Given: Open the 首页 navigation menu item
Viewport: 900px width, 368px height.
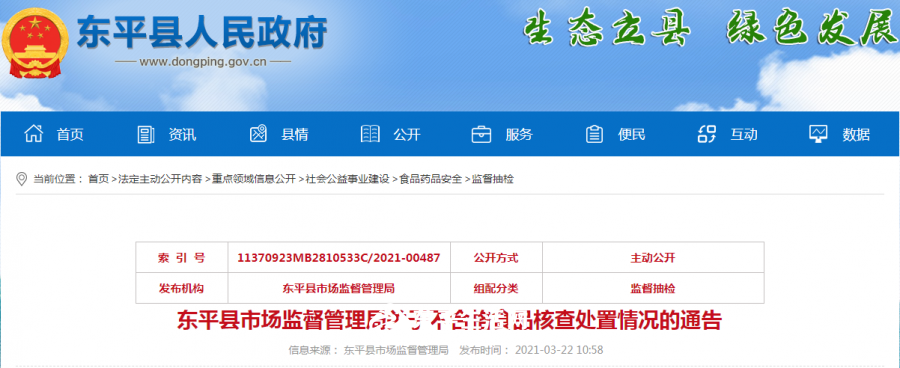Looking at the screenshot, I should pyautogui.click(x=70, y=134).
